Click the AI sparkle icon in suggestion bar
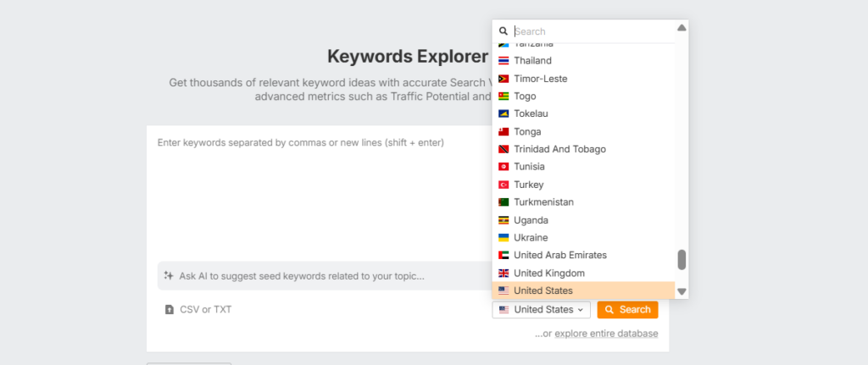Screen dimensions: 868x365 click(x=169, y=275)
